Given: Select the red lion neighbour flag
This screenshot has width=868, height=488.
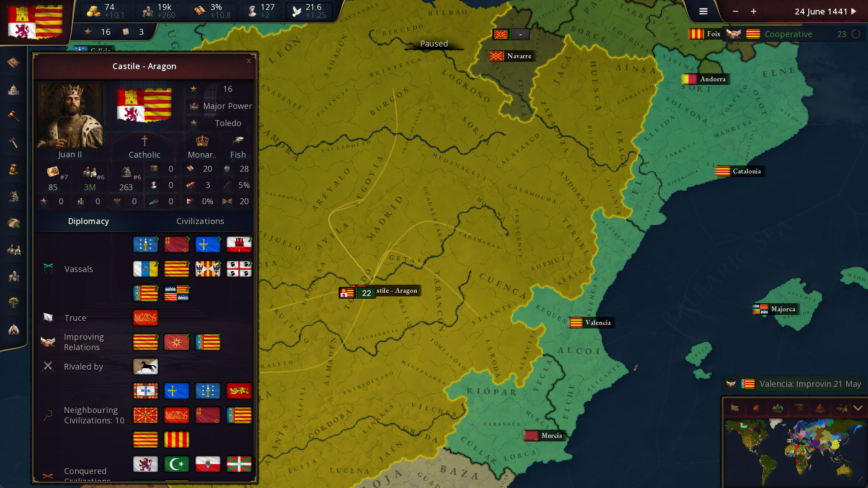Looking at the screenshot, I should 239,391.
